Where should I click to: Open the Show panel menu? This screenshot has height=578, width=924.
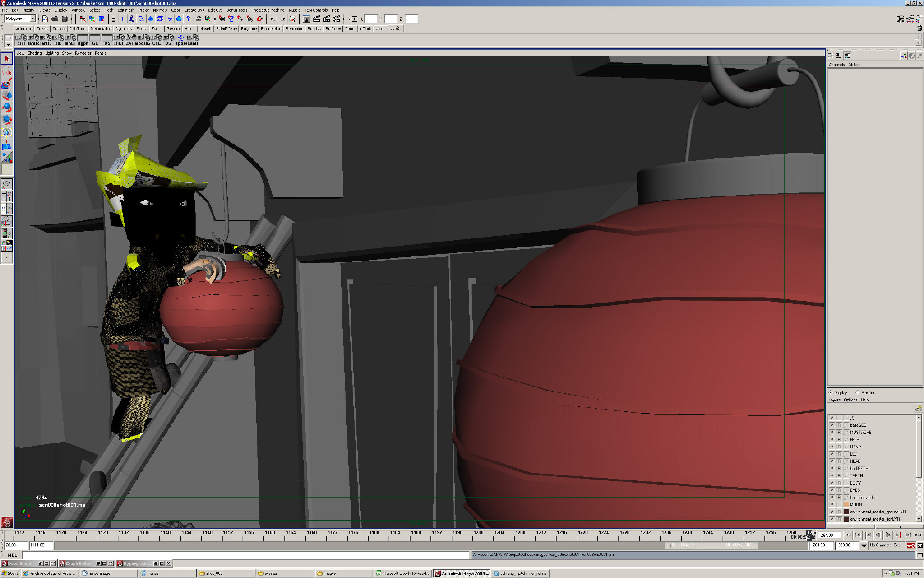click(x=67, y=53)
